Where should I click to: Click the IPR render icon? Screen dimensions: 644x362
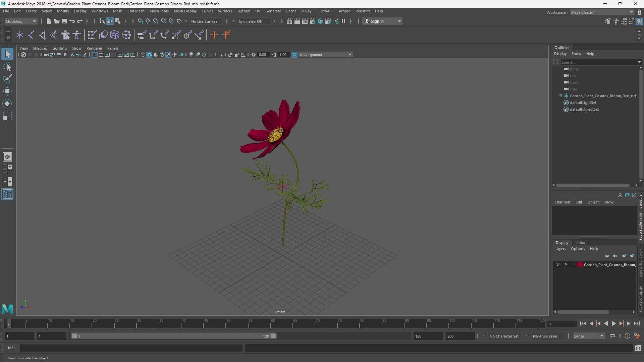click(305, 21)
